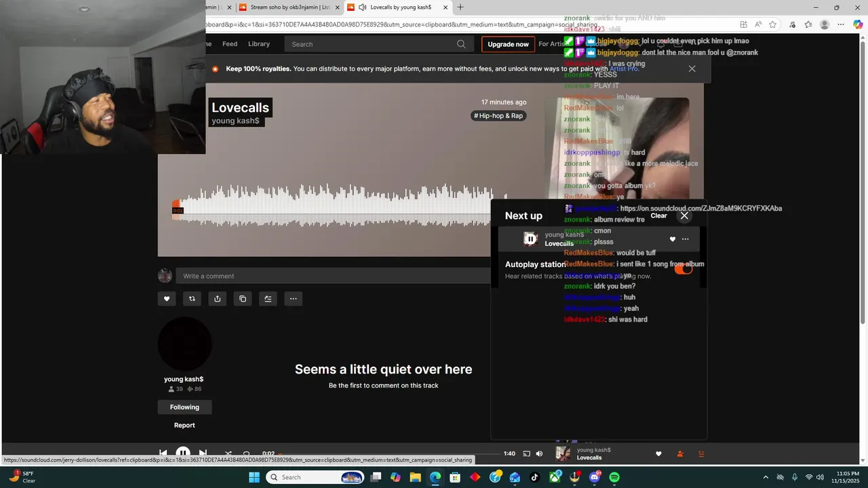This screenshot has height=488, width=868.
Task: Report the track via the Report button
Action: (x=184, y=426)
